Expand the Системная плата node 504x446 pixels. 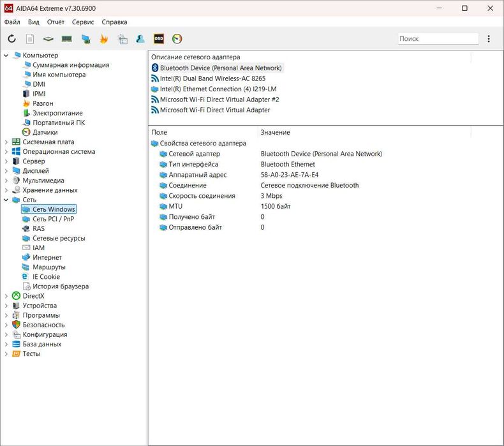(6, 142)
